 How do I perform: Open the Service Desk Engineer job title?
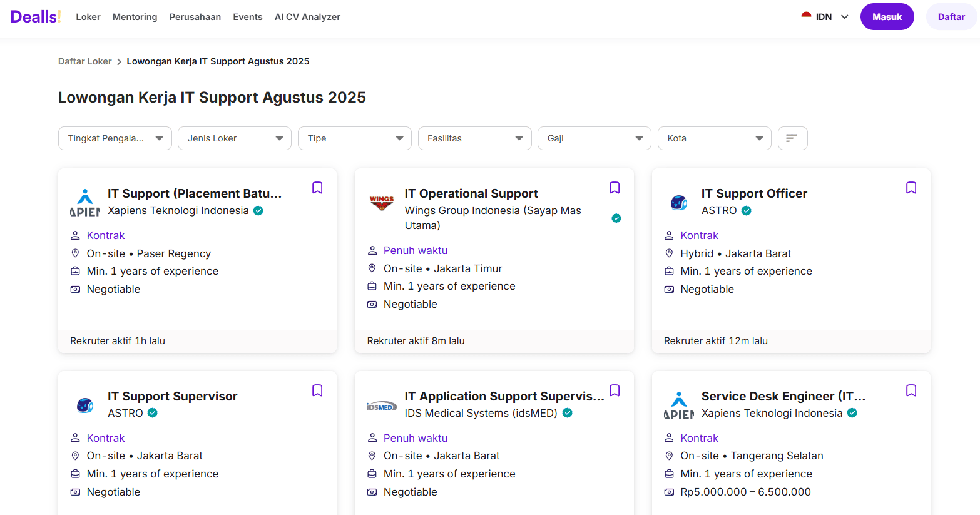(783, 396)
